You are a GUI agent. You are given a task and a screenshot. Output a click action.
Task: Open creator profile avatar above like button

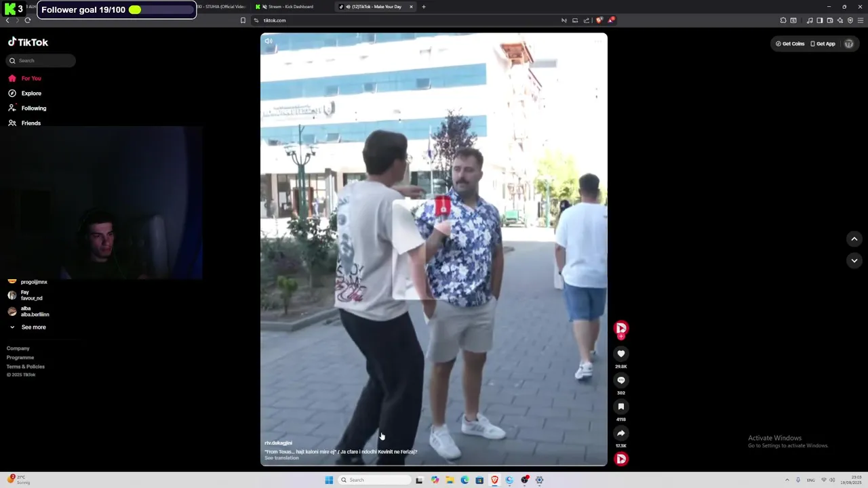point(620,328)
